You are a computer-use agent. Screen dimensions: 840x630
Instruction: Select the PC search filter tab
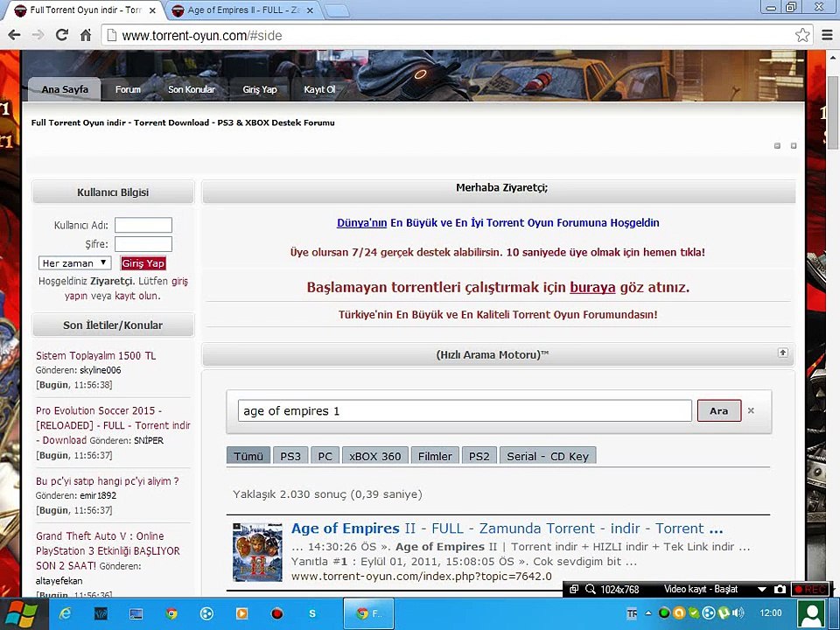[x=325, y=456]
